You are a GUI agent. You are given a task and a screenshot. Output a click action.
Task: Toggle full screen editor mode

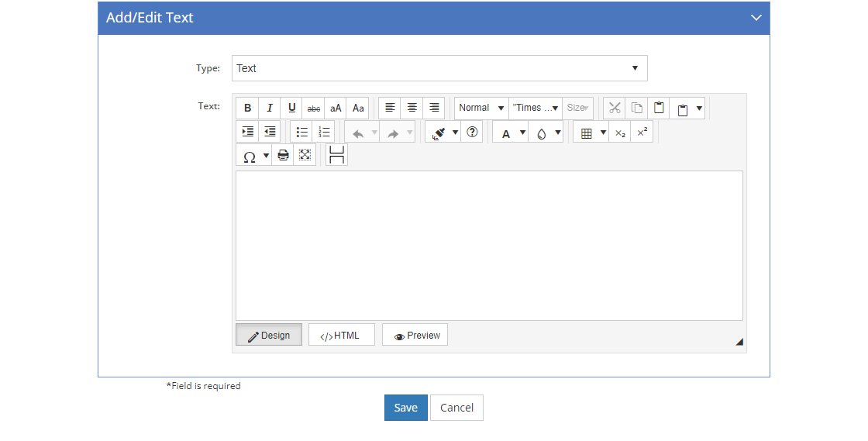pyautogui.click(x=305, y=156)
